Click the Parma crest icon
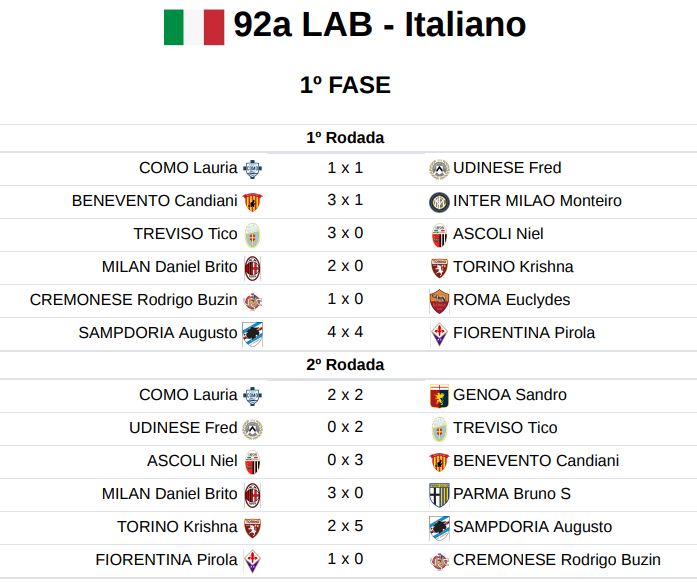697x582 pixels. tap(439, 494)
